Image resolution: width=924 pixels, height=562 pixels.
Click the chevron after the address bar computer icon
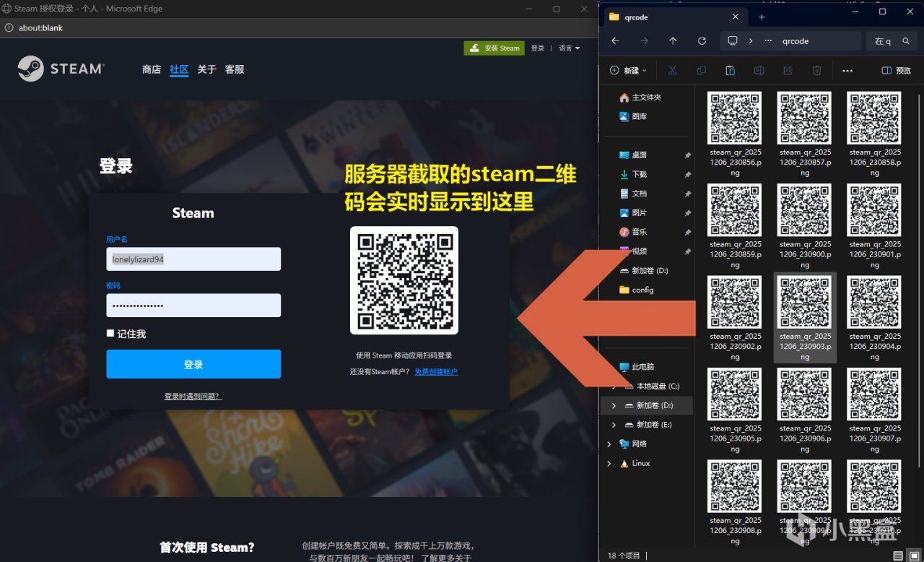click(751, 41)
